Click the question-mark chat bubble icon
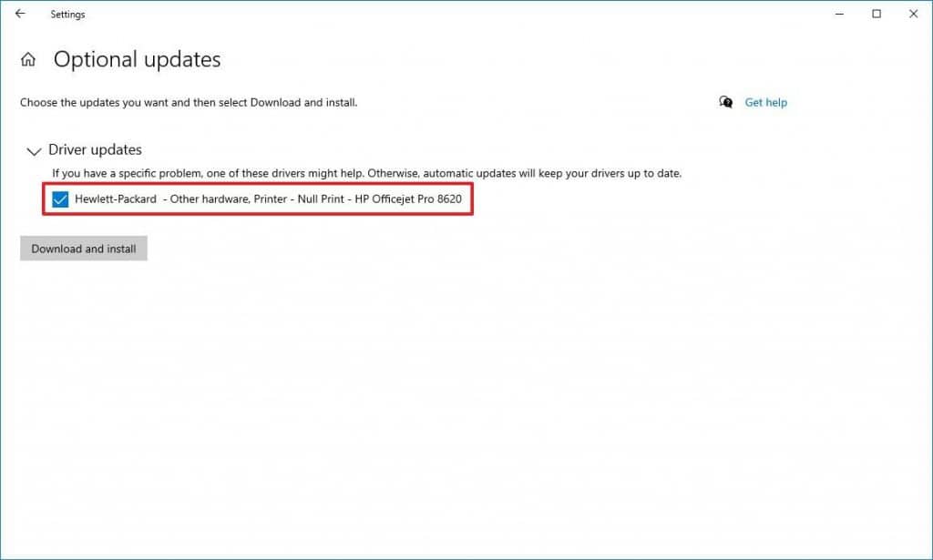The width and height of the screenshot is (933, 560). point(724,102)
